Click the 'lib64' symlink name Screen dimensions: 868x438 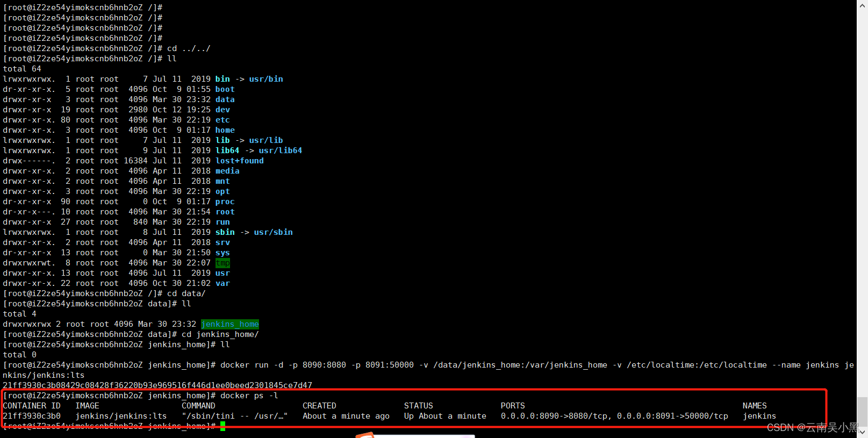[227, 150]
